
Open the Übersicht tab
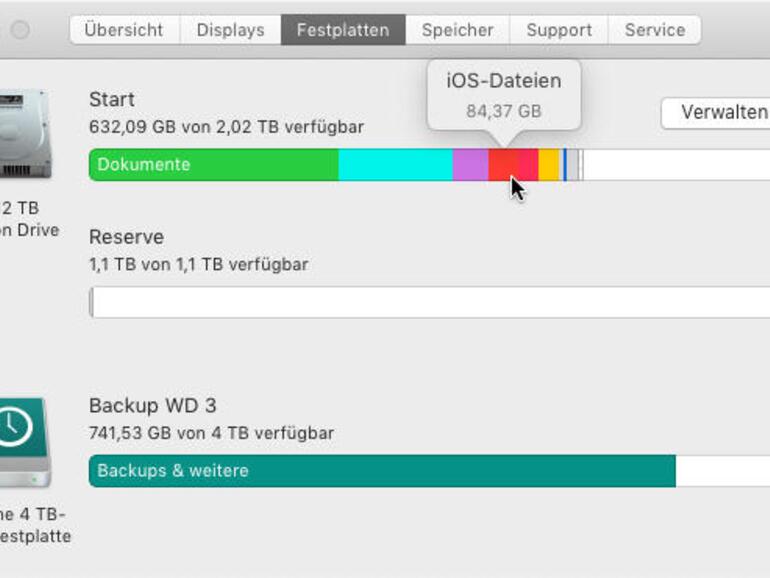(124, 30)
